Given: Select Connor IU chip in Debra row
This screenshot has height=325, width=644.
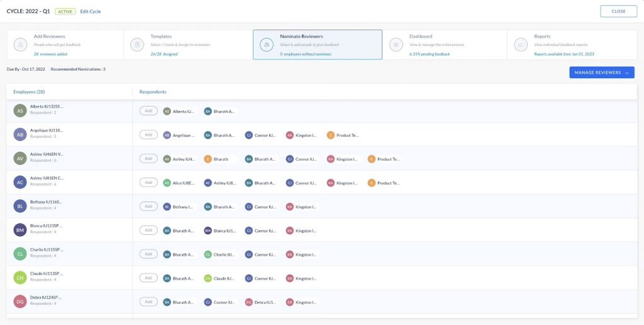Looking at the screenshot, I should [220, 302].
